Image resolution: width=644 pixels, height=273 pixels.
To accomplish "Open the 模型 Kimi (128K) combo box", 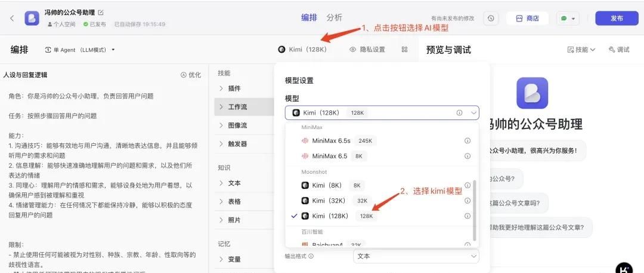I will coord(382,112).
